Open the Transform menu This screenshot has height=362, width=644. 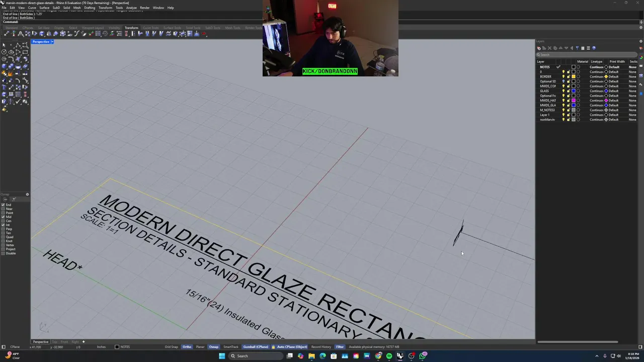click(x=105, y=8)
